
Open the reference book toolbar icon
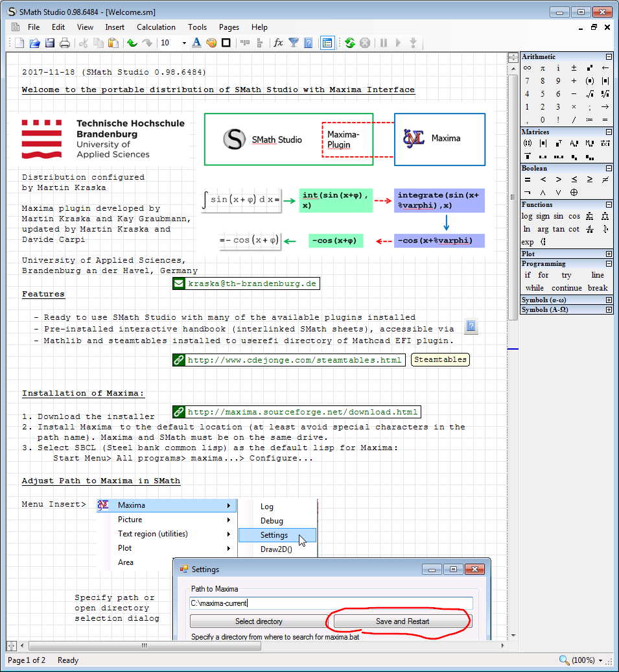coord(308,43)
